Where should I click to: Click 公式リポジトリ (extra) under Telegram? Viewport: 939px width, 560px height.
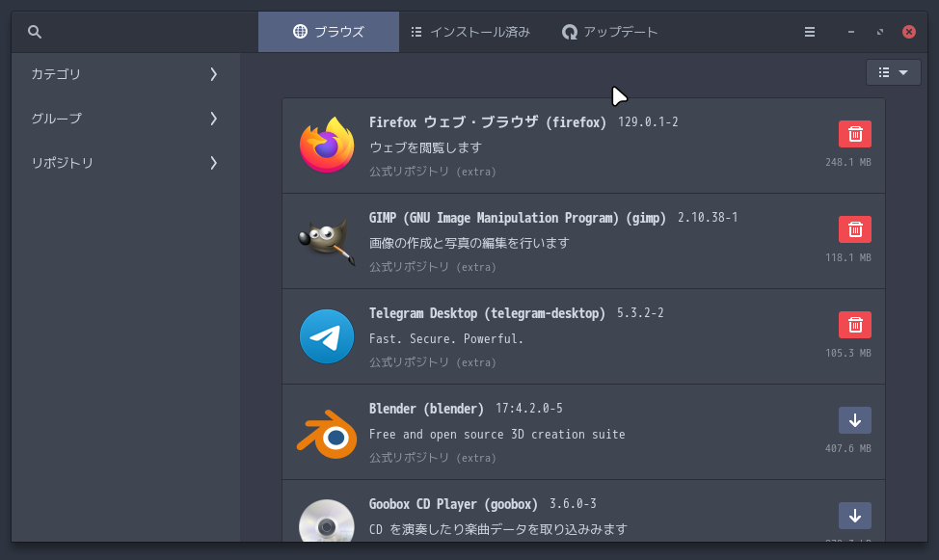click(432, 362)
